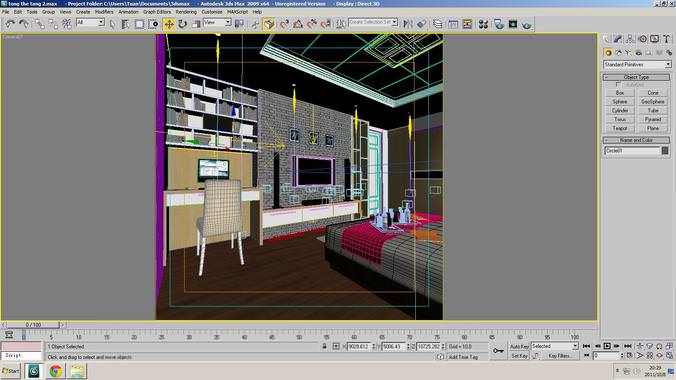Open the Layer Manager icon
676x380 pixels.
click(438, 24)
